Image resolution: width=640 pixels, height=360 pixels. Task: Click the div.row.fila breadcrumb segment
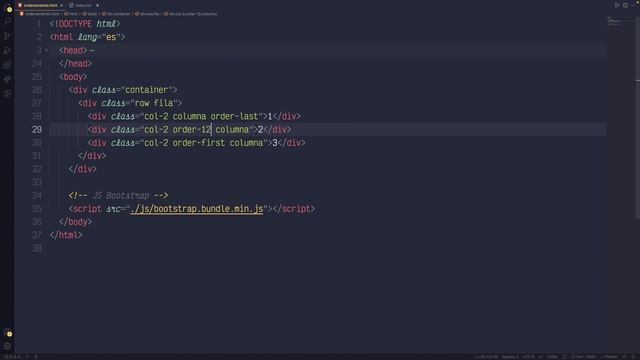tap(148, 14)
